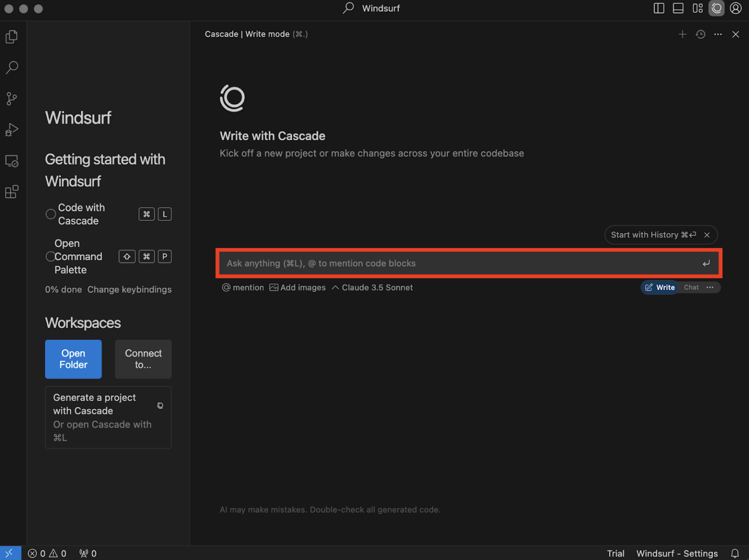749x560 pixels.
Task: Click the blue Open Folder button
Action: (x=73, y=359)
